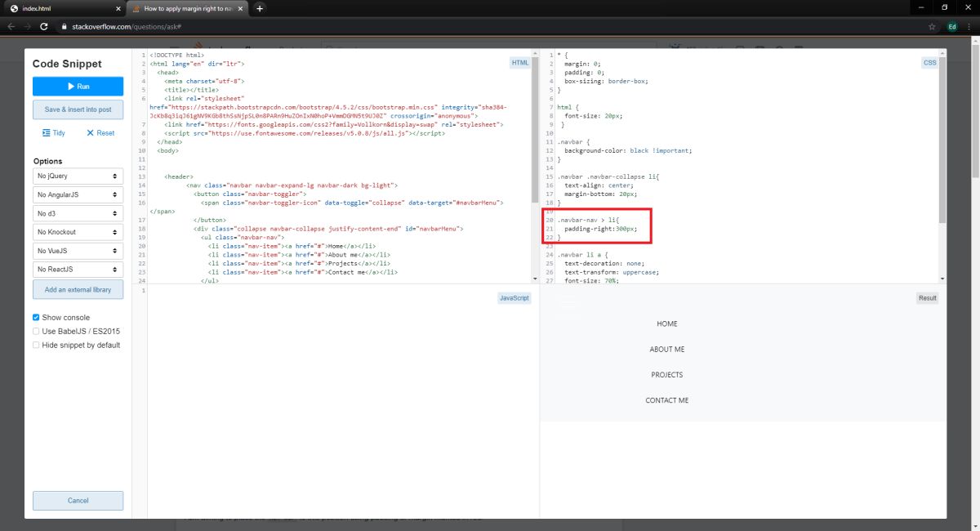The width and height of the screenshot is (980, 531).
Task: Open the Ed profile avatar
Action: 952,26
